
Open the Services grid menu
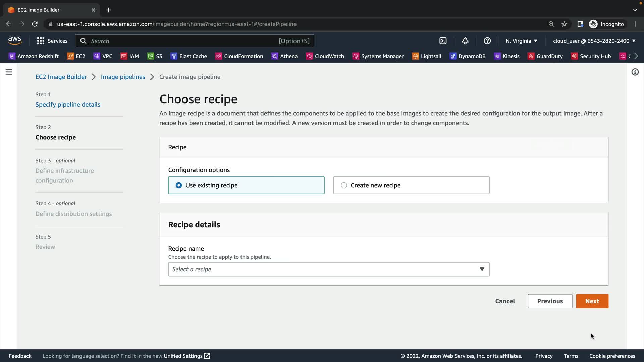tap(52, 41)
